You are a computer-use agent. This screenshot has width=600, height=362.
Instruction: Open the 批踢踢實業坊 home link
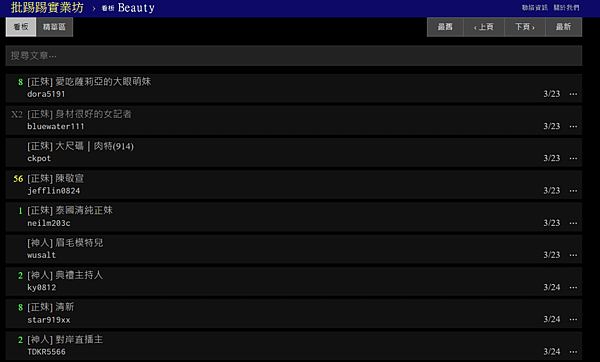47,8
